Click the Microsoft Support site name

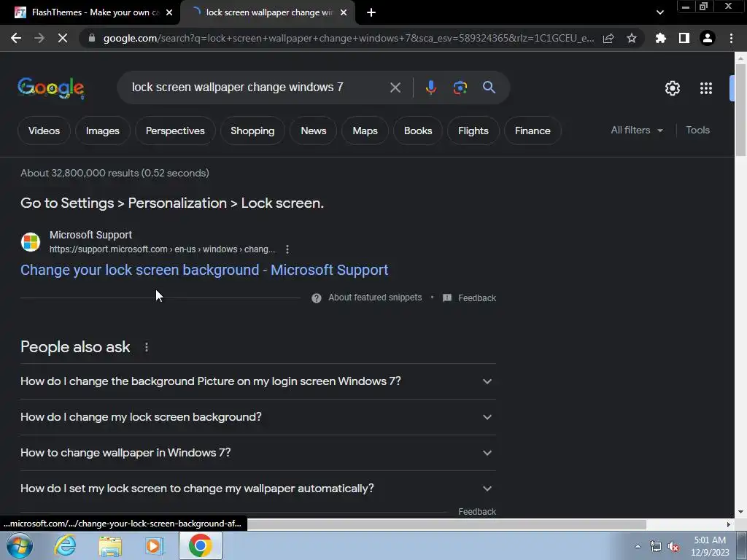[90, 235]
